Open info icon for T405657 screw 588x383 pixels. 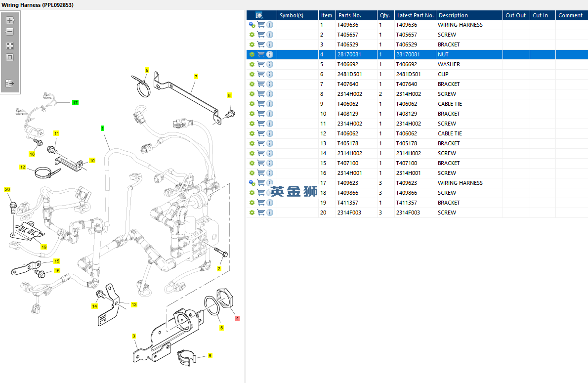coord(270,35)
